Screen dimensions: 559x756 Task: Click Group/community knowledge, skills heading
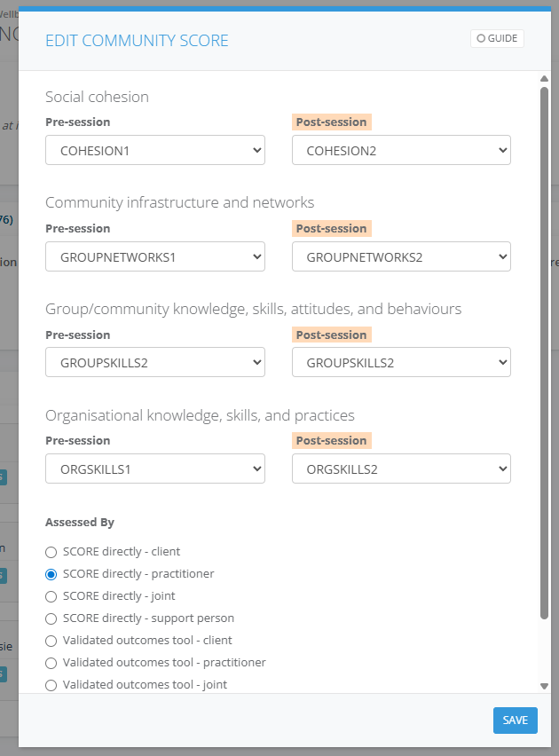tap(253, 309)
